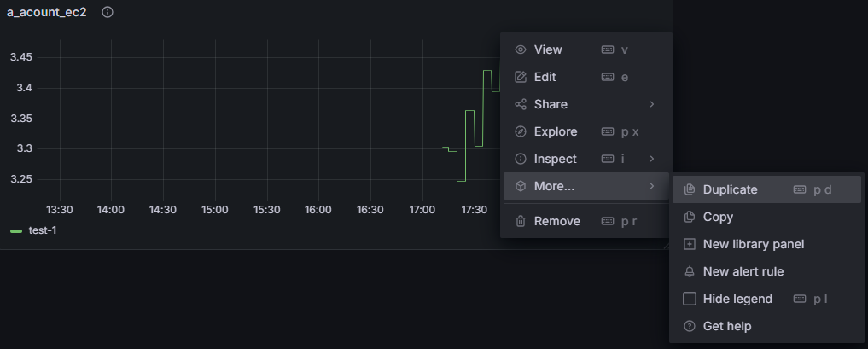Click the share nodes icon
Screen dimensions: 868x349
click(x=521, y=104)
